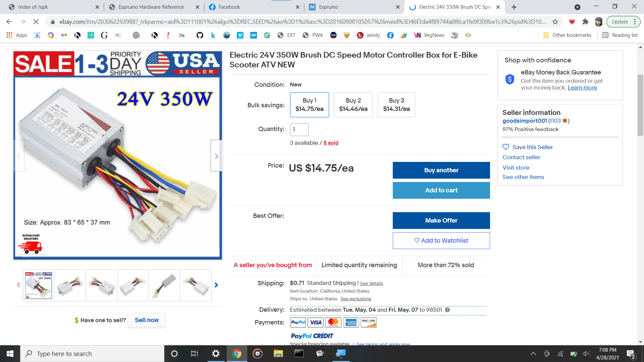Open the help icon beside delivery estimate
The height and width of the screenshot is (362, 644).
coord(447,310)
